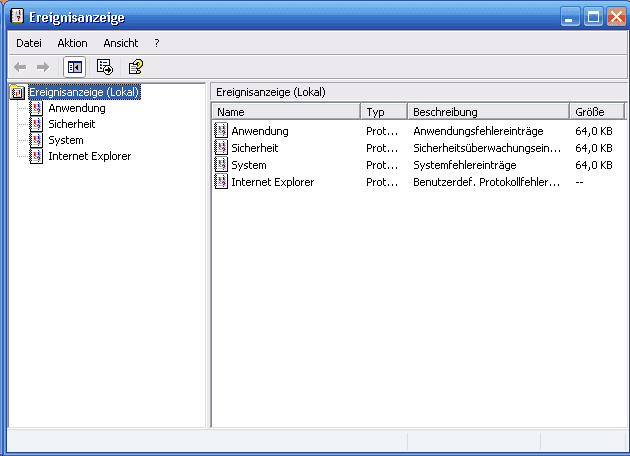Select the System name in the list
The height and width of the screenshot is (456, 630).
(249, 165)
